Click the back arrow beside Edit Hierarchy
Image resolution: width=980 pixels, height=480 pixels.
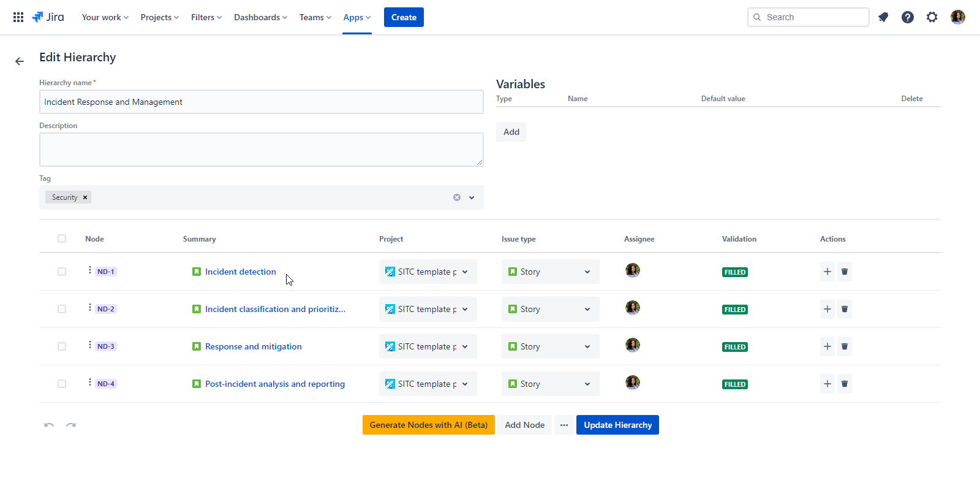(20, 61)
